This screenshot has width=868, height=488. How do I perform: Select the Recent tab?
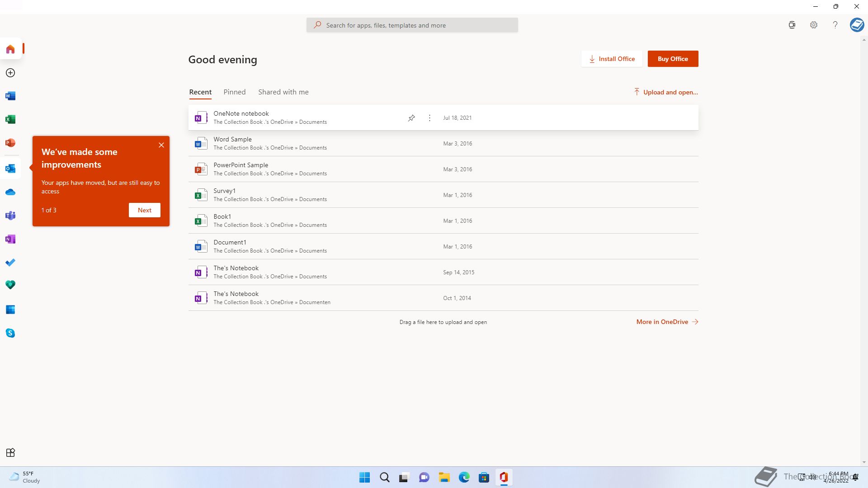tap(200, 92)
